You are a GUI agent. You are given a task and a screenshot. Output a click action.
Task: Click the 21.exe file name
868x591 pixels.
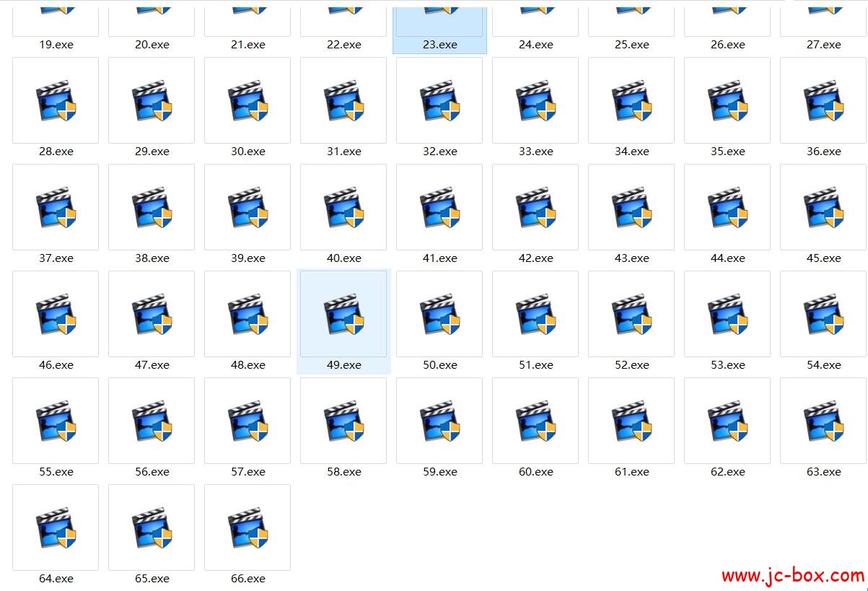248,45
